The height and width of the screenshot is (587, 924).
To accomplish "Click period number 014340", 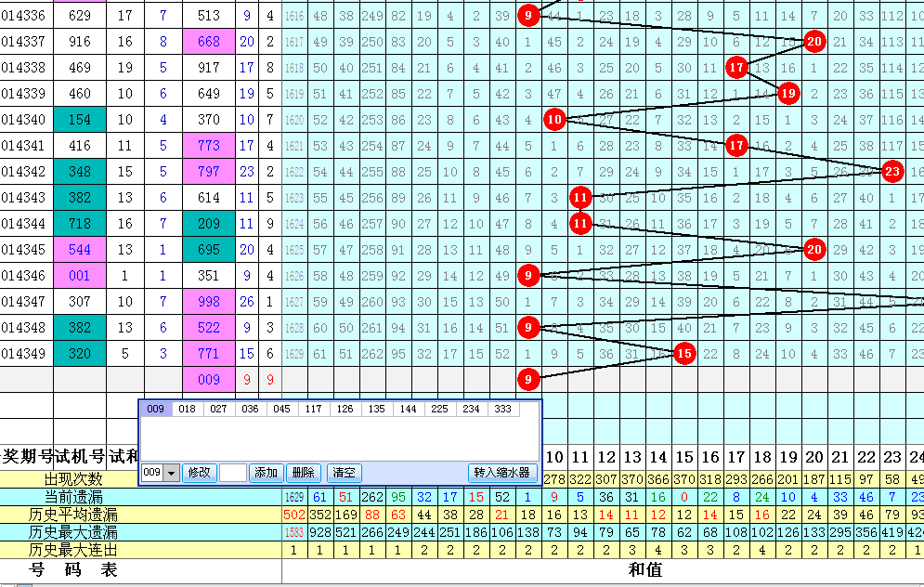I will [x=23, y=120].
